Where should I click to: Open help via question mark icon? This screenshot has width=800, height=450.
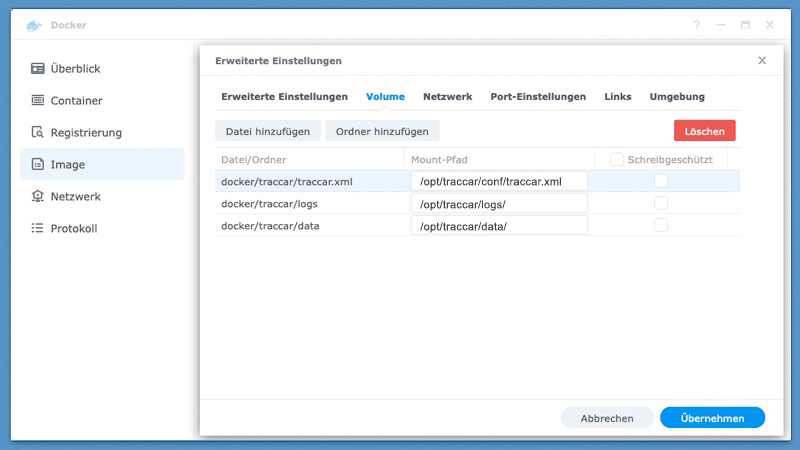click(x=697, y=24)
